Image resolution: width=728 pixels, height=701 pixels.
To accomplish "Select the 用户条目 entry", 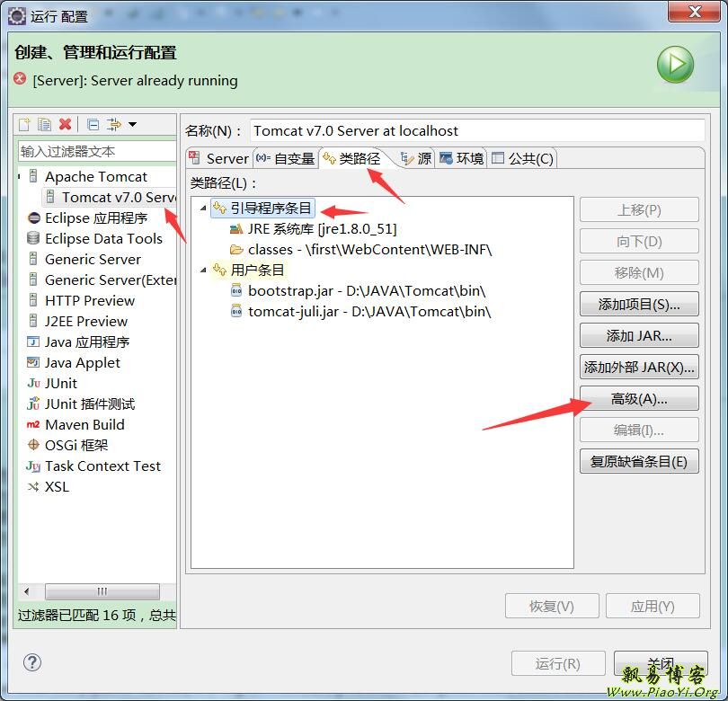I will point(249,270).
